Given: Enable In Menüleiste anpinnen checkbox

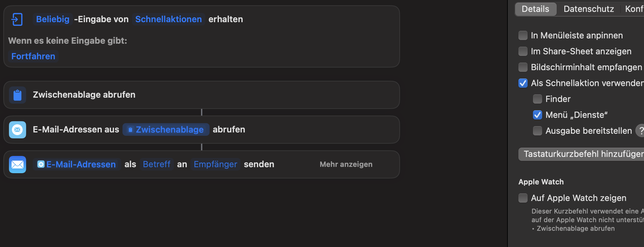Looking at the screenshot, I should click(523, 35).
